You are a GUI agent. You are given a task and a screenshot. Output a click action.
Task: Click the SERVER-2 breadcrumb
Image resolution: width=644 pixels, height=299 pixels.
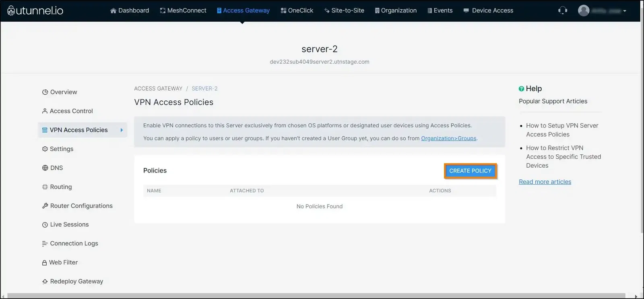coord(204,89)
